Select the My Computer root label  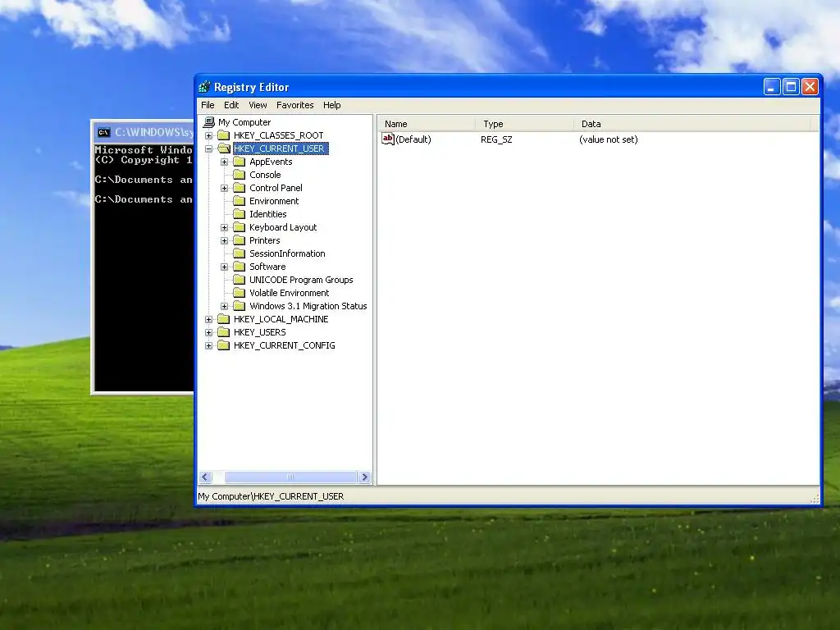(x=244, y=123)
